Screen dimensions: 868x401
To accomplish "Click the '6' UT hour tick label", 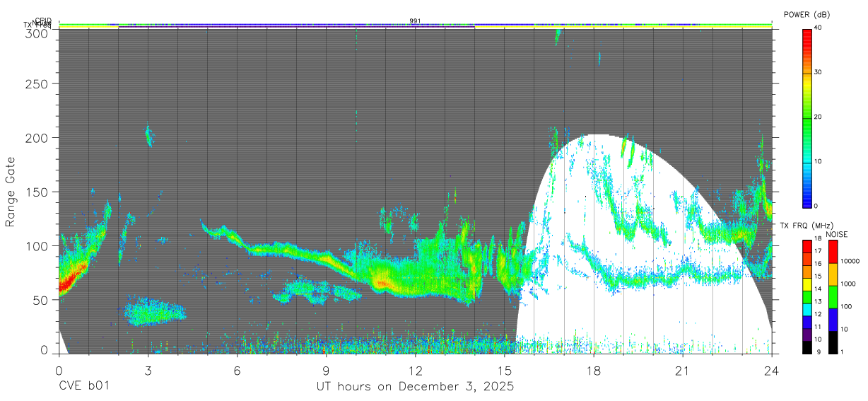I will pyautogui.click(x=237, y=370).
